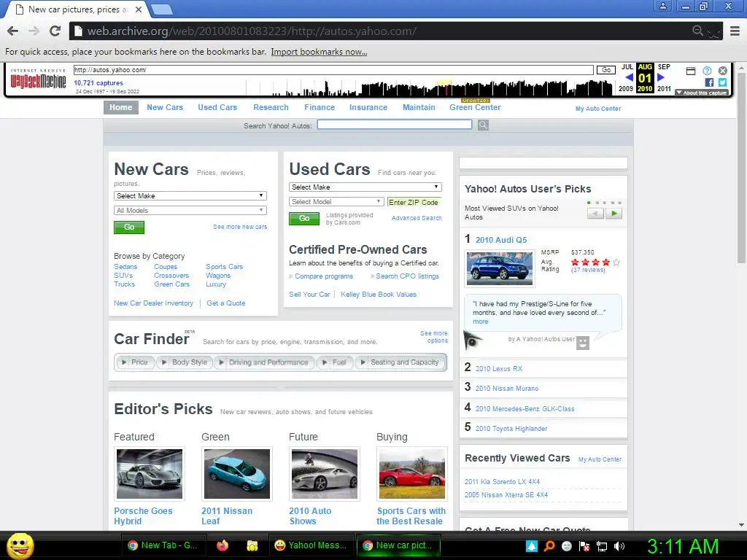Click the page vertical scrollbar
This screenshot has width=747, height=560.
(x=741, y=167)
